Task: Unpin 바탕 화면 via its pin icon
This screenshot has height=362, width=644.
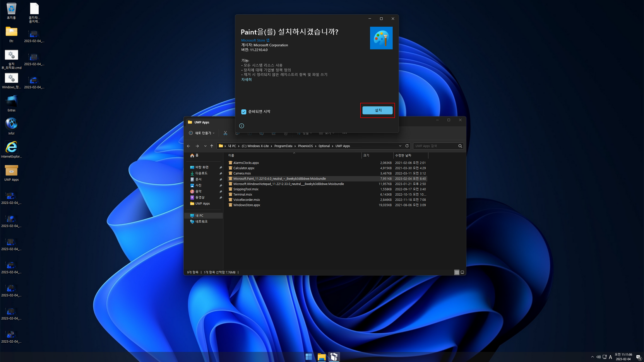Action: point(221,167)
